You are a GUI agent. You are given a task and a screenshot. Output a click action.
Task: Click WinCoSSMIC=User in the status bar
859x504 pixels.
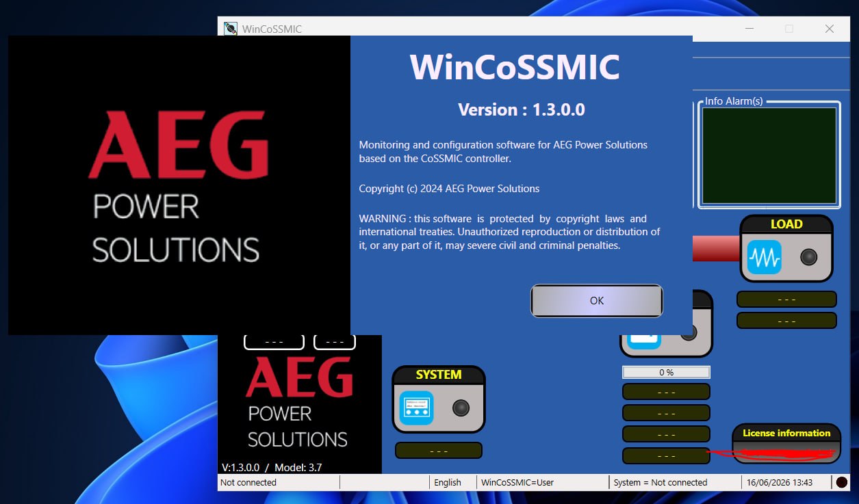517,483
